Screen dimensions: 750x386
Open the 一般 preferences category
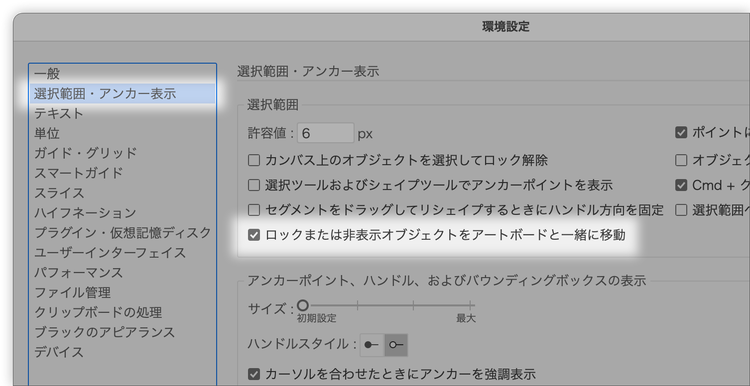click(122, 74)
